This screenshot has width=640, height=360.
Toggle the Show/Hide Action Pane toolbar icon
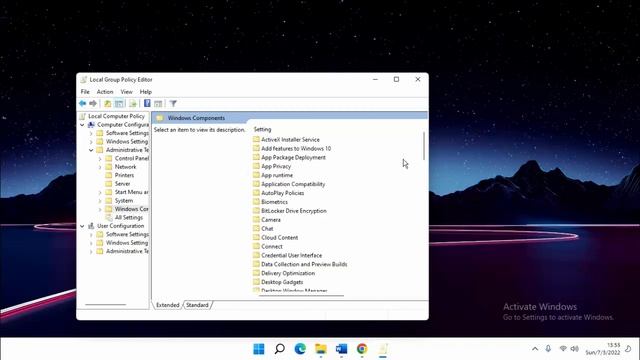click(158, 104)
